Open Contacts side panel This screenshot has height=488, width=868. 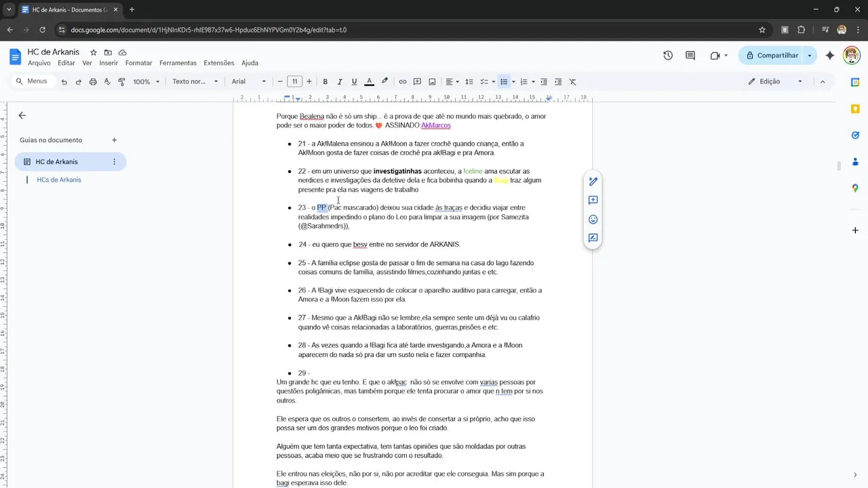855,161
